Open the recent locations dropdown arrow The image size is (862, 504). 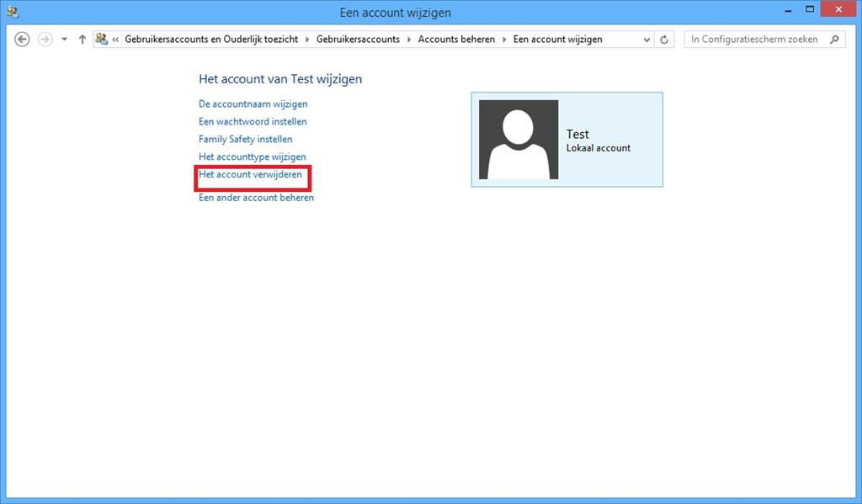coord(64,40)
